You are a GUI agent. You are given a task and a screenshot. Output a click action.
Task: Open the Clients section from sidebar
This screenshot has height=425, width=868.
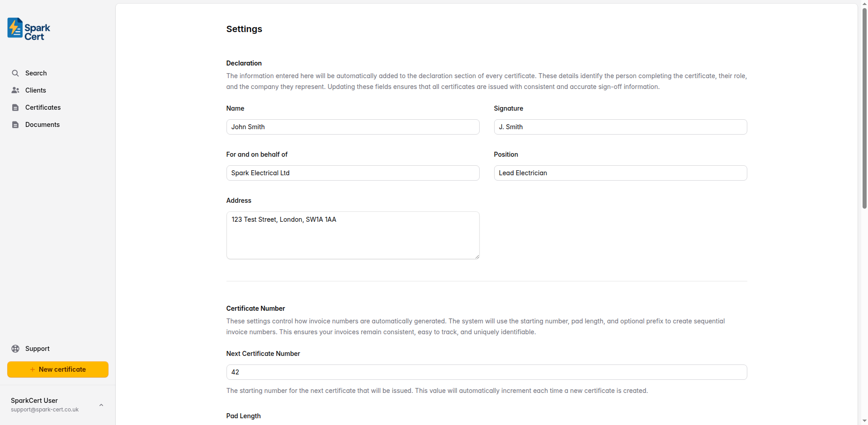[x=35, y=90]
